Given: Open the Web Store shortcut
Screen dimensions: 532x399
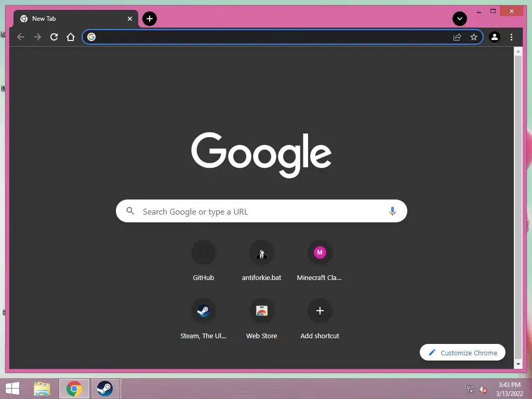Looking at the screenshot, I should pos(262,320).
